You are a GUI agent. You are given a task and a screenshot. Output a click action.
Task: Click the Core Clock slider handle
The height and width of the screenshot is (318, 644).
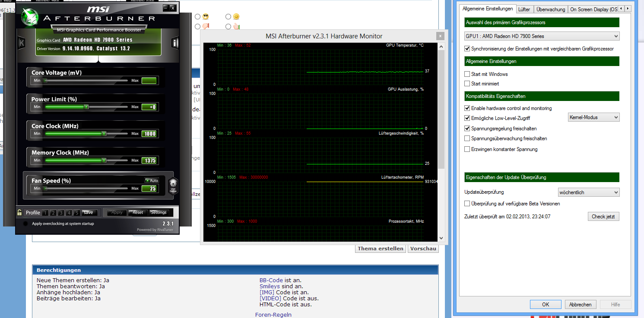(104, 134)
